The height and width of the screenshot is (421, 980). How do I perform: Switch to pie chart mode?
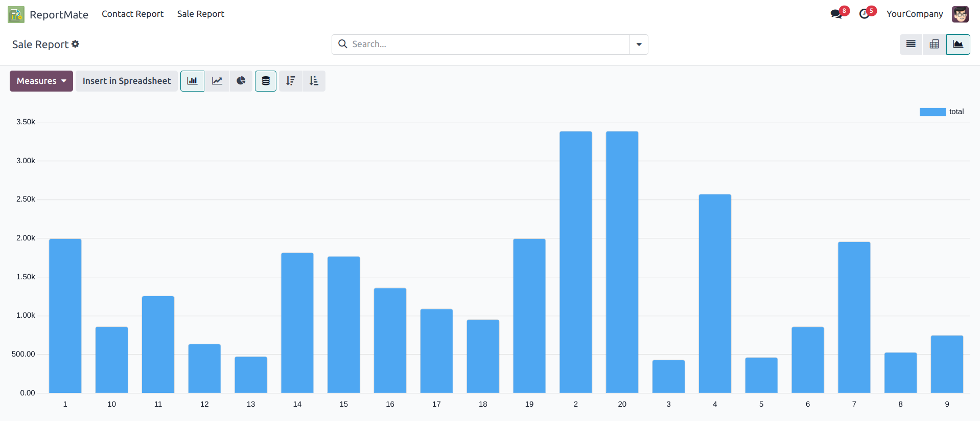coord(241,81)
